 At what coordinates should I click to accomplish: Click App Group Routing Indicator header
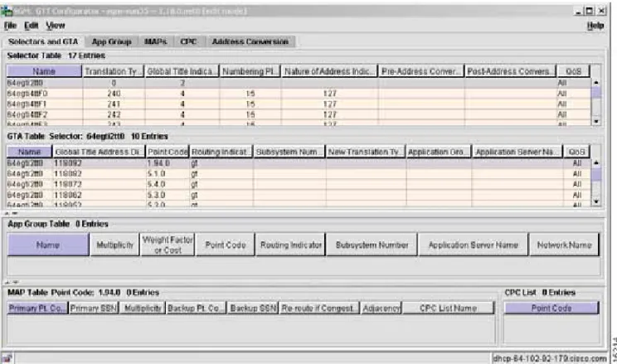click(x=291, y=245)
